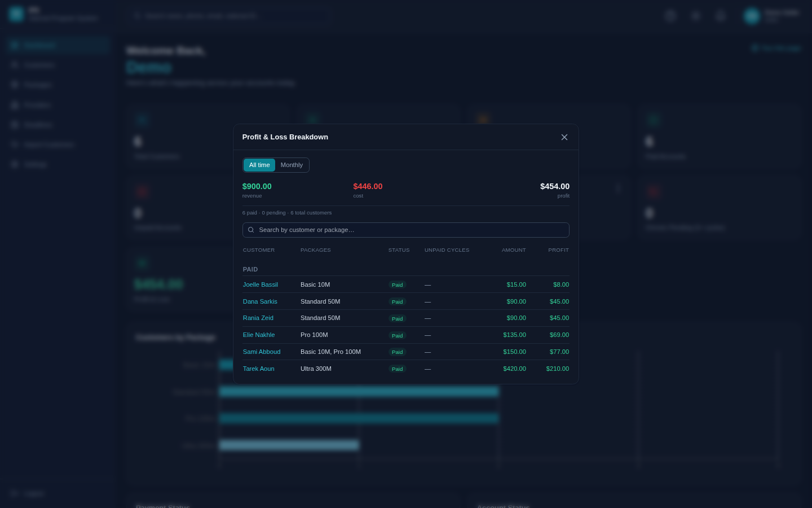Click the AMOUNT column header

(514, 250)
